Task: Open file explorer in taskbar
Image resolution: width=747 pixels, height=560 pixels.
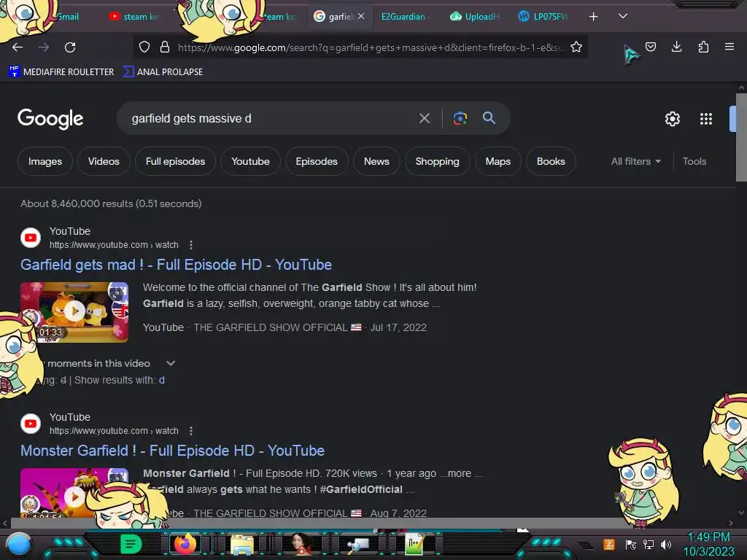Action: pos(242,544)
